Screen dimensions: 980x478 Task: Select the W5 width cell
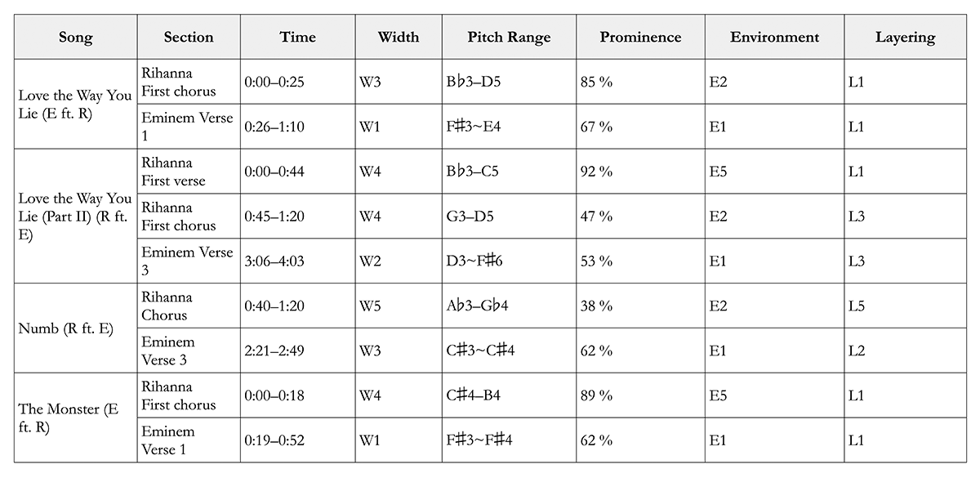click(398, 306)
